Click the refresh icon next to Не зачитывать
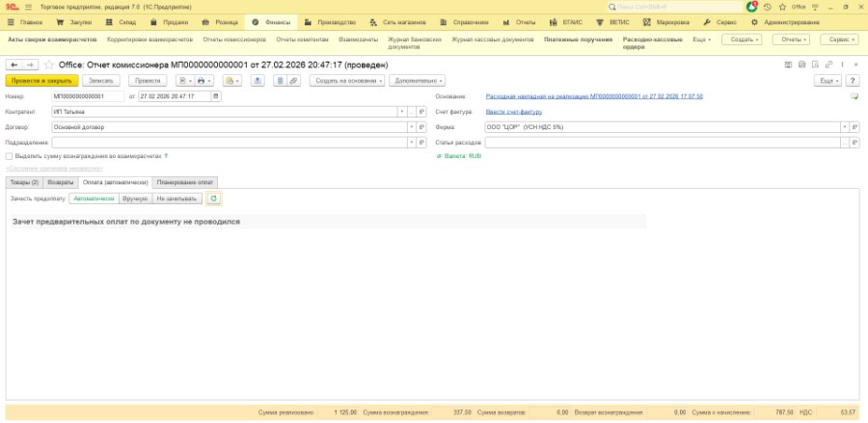 (x=214, y=198)
